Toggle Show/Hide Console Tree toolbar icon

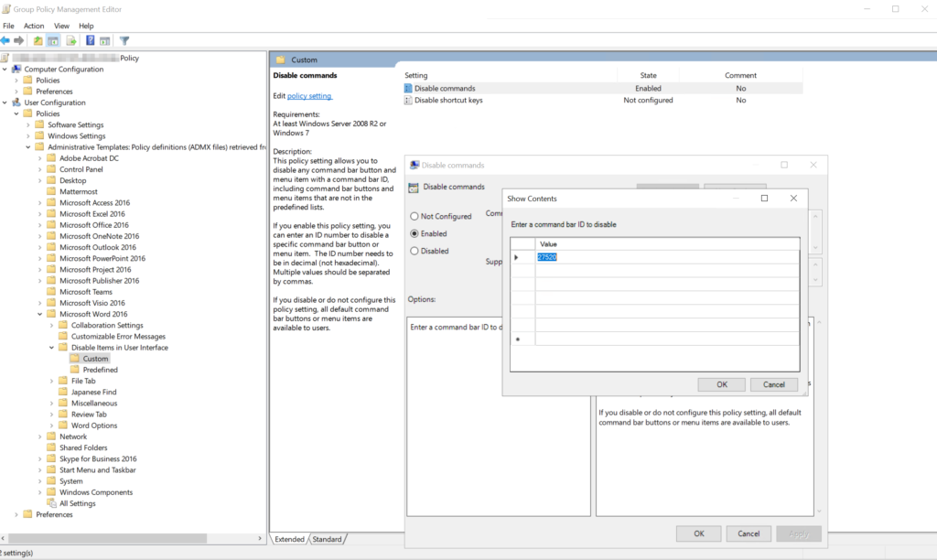pos(54,40)
